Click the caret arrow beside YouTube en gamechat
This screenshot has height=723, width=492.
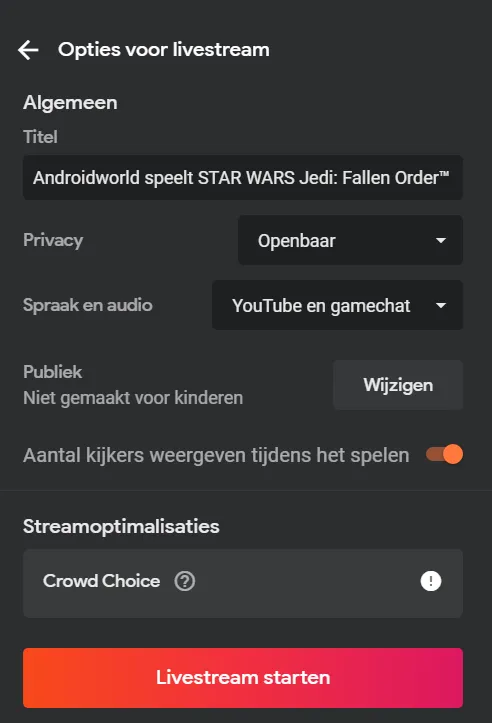coord(441,305)
